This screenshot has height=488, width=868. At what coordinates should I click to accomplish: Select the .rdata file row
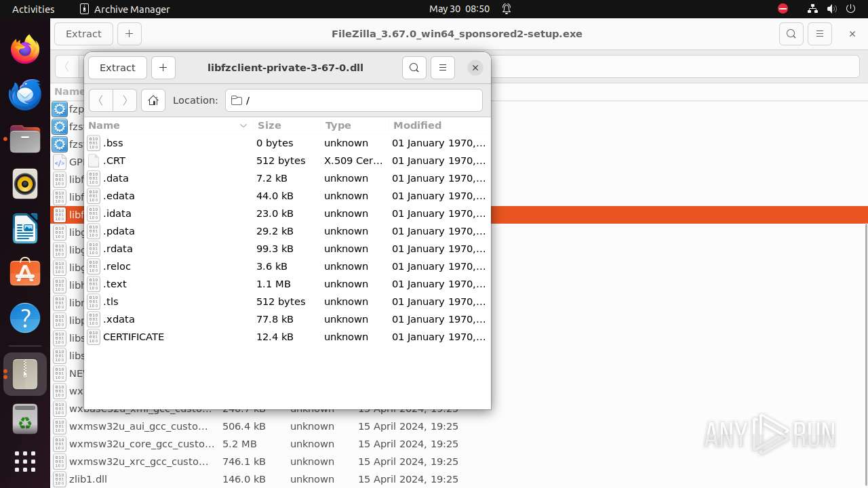[x=288, y=249]
